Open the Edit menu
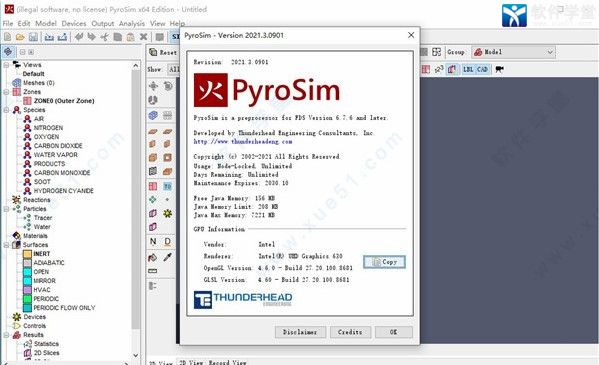 tap(24, 24)
